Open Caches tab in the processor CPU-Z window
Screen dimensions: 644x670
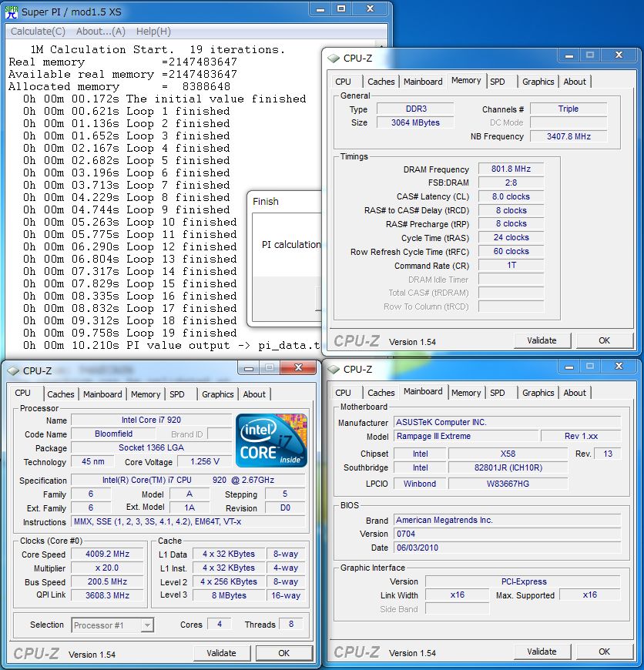(x=60, y=394)
